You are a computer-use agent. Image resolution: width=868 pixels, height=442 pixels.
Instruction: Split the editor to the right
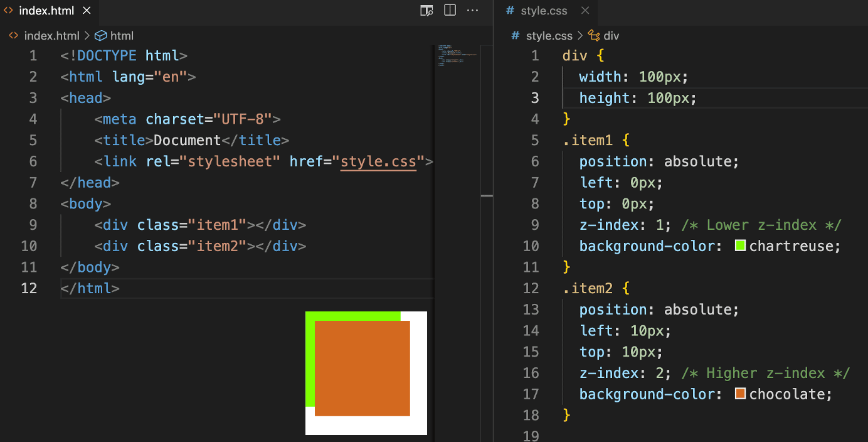pos(450,11)
